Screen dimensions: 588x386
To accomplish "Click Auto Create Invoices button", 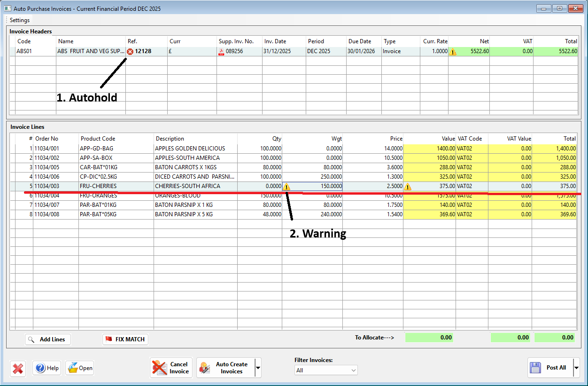I will [x=225, y=368].
